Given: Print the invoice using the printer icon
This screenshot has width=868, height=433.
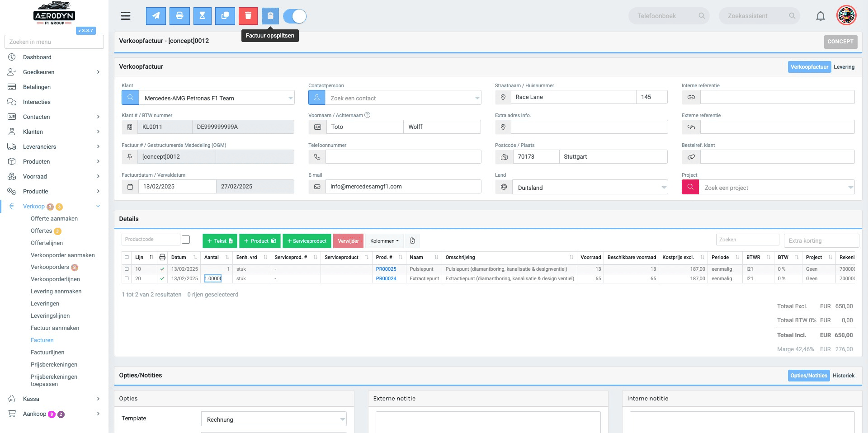Looking at the screenshot, I should pos(179,16).
